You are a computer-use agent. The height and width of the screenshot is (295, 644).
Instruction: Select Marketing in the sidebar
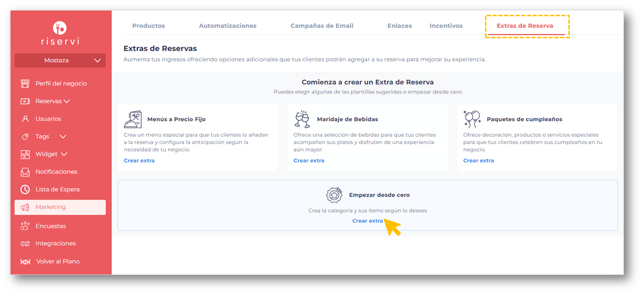tap(60, 207)
